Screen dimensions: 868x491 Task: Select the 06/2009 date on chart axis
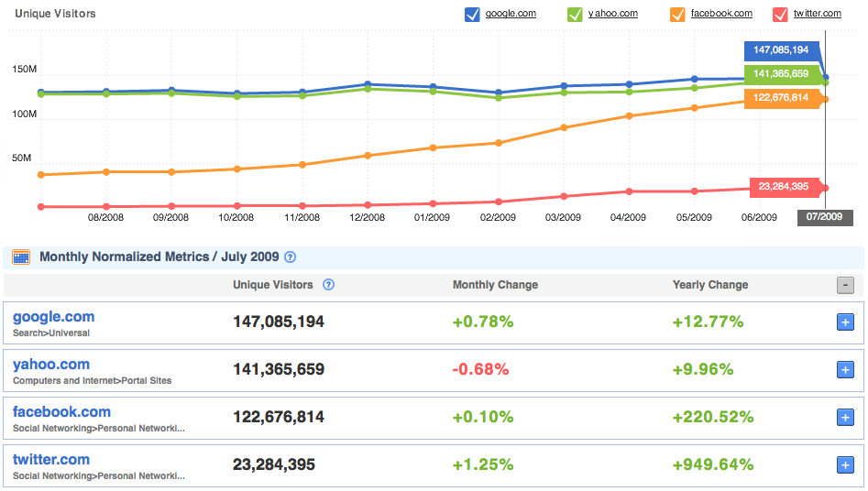(x=759, y=217)
